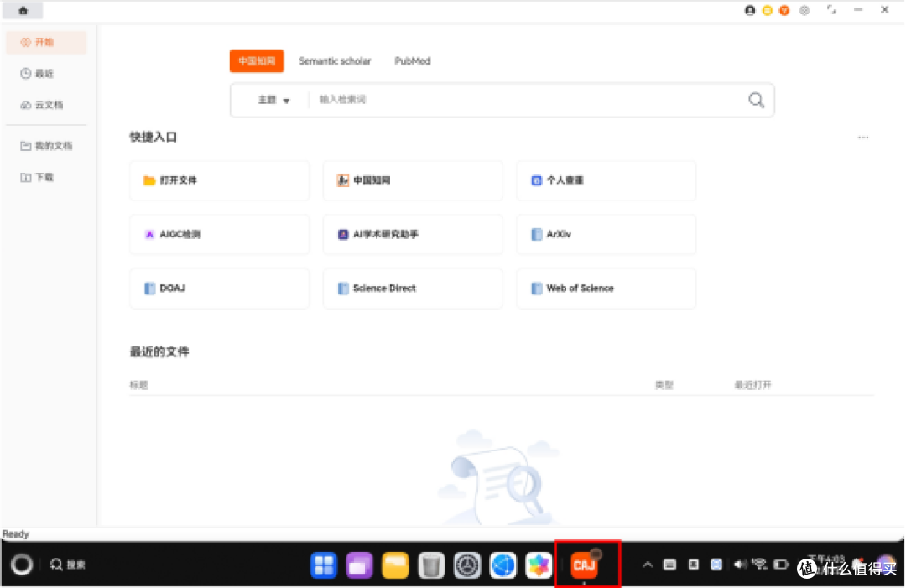
Task: Open the settings gear in title bar
Action: [x=804, y=10]
